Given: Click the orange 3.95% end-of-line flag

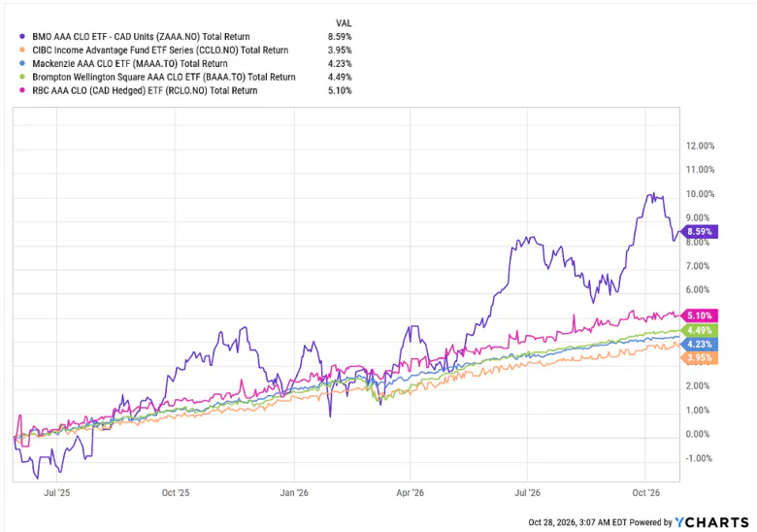Looking at the screenshot, I should [x=699, y=357].
